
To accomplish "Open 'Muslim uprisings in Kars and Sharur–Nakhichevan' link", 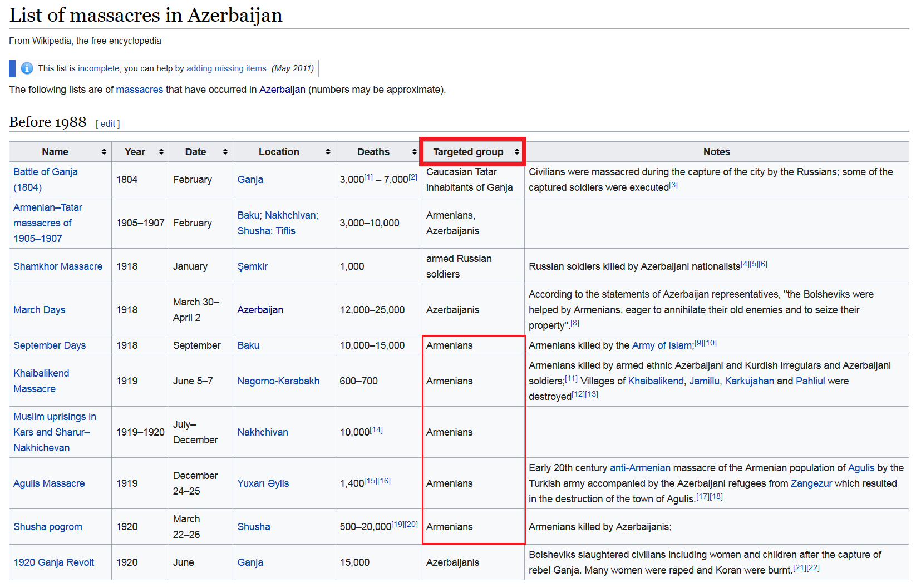I will click(x=55, y=432).
